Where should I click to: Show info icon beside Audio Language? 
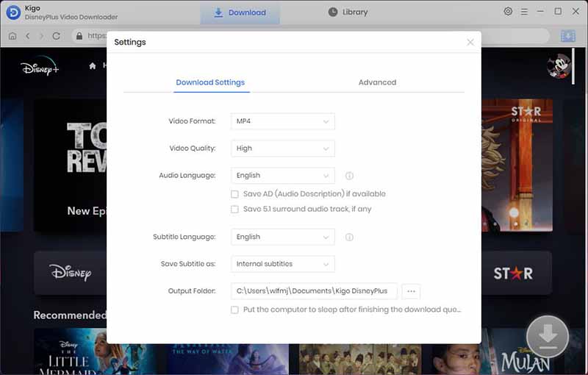pos(349,176)
